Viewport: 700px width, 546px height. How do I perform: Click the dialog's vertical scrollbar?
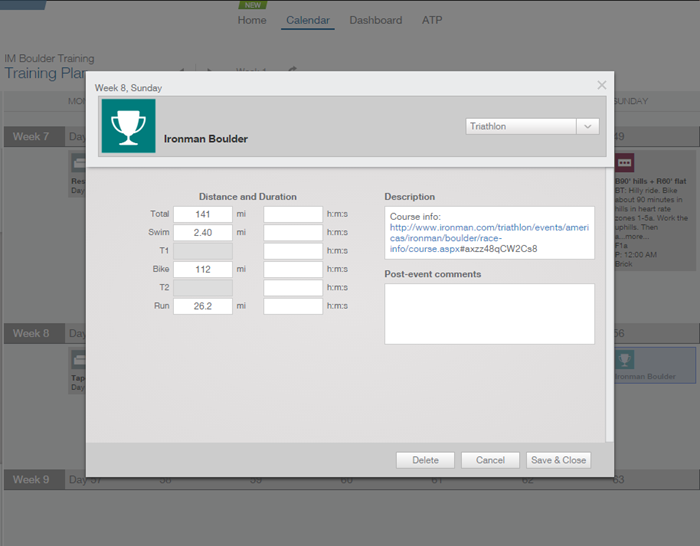pos(609,305)
